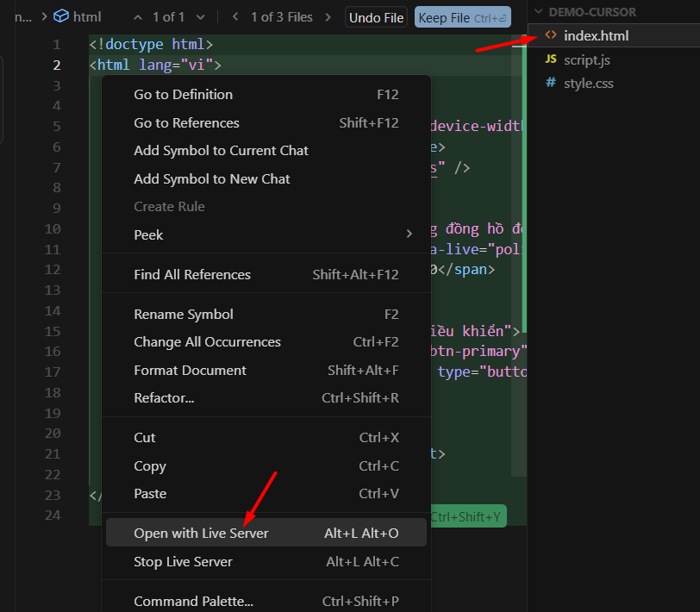The width and height of the screenshot is (700, 612).
Task: Click the Keep File button
Action: pyautogui.click(x=462, y=16)
